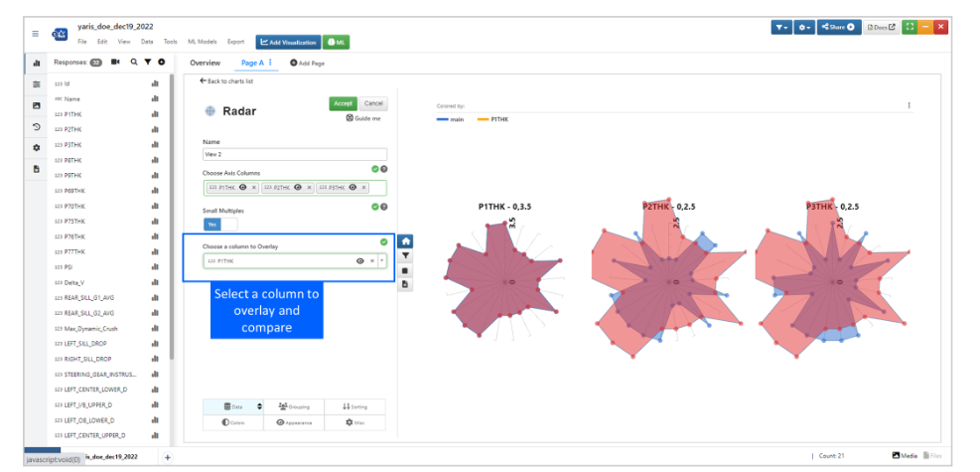
Task: Click the filter funnel icon in Responses header
Action: click(x=148, y=62)
